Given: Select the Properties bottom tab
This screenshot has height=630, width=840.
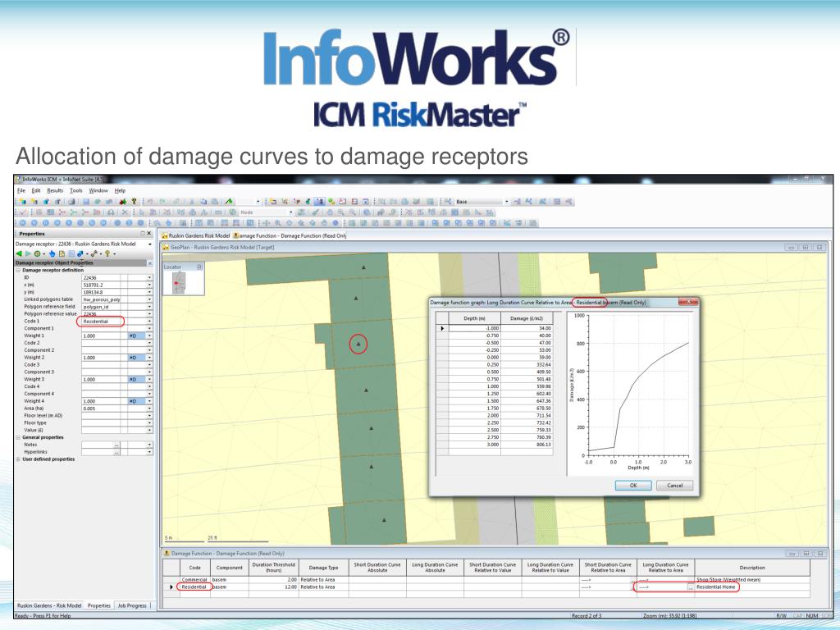Looking at the screenshot, I should 99,605.
